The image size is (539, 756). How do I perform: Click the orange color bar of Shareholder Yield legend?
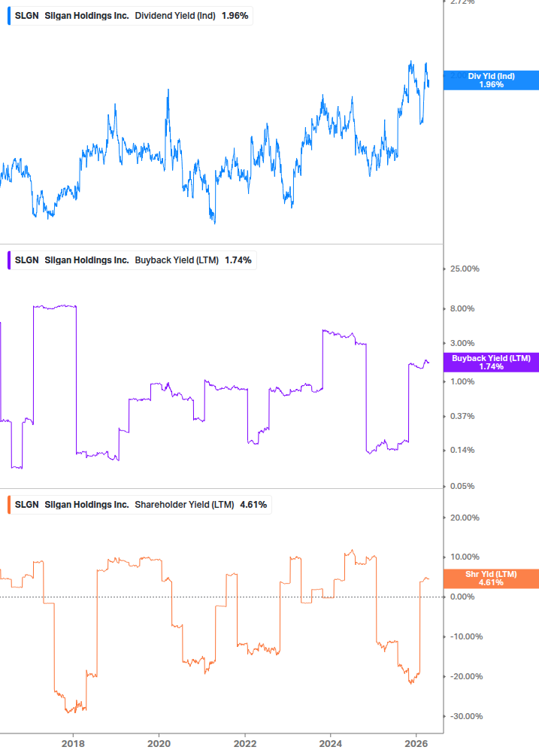9,505
